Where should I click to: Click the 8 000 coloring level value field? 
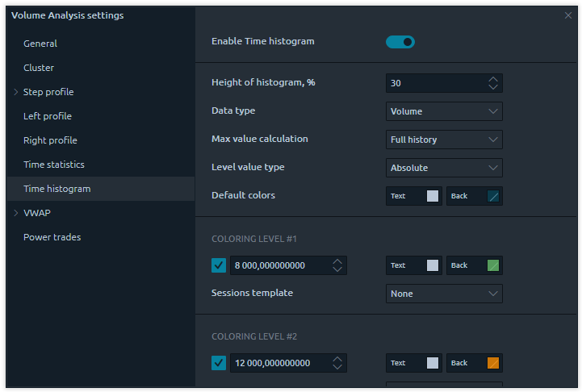click(278, 265)
